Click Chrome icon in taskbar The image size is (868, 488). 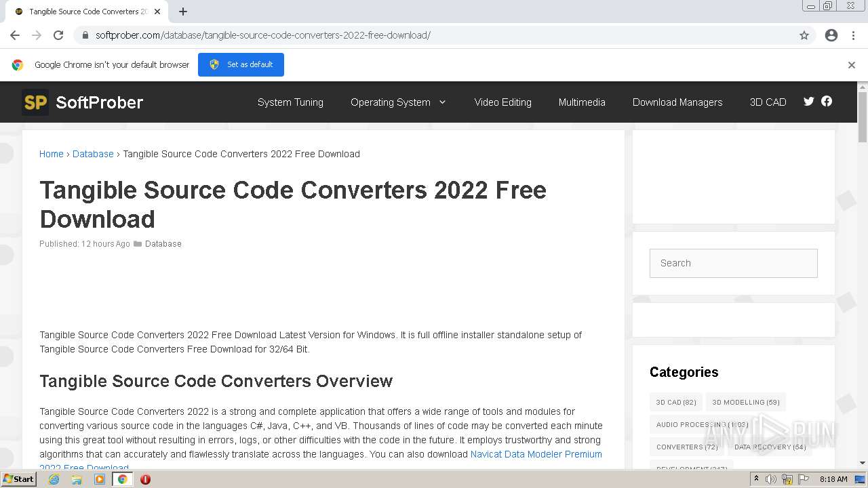point(122,479)
